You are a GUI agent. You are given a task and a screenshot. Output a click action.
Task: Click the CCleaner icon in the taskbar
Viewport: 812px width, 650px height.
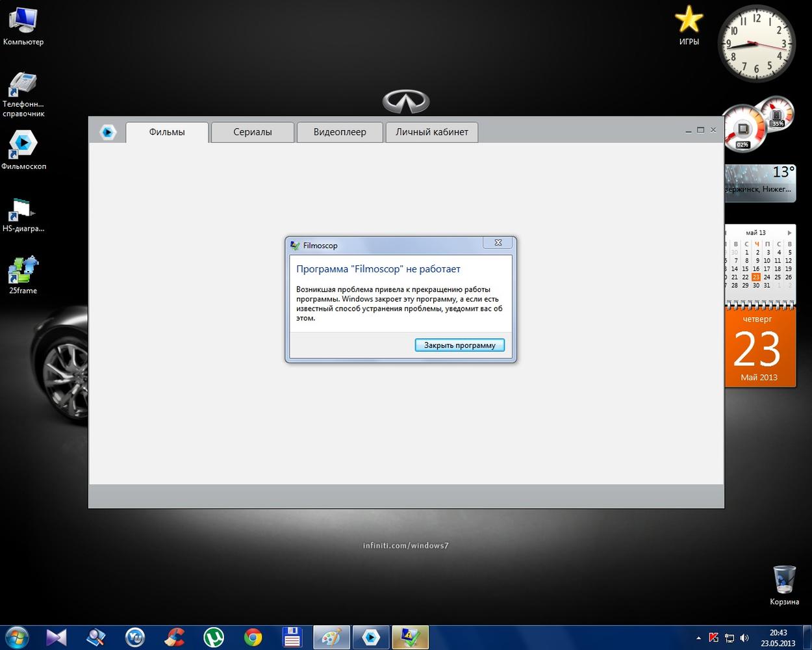point(174,638)
